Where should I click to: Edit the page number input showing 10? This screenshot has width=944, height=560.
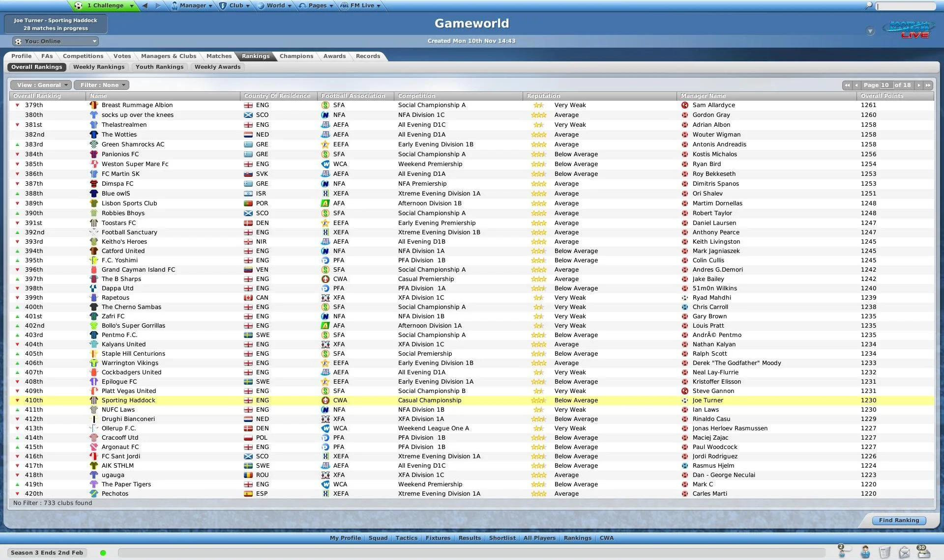885,84
